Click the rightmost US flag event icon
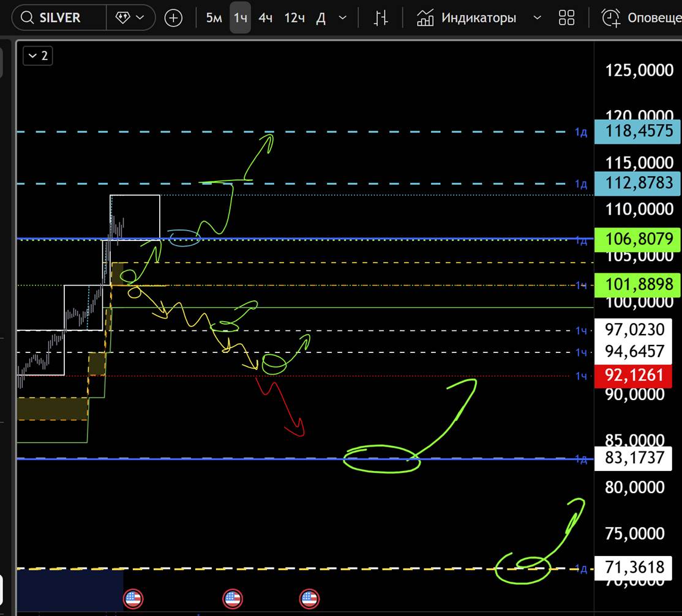The height and width of the screenshot is (616, 682). tap(309, 598)
